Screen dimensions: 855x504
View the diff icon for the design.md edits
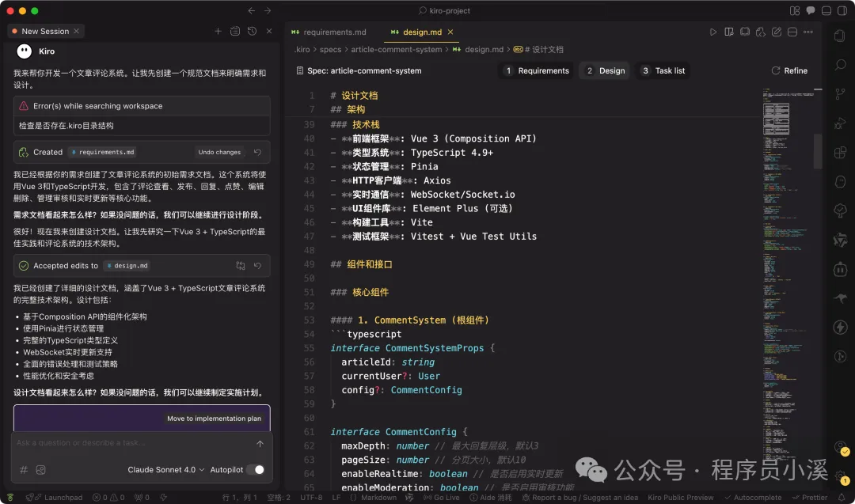241,266
